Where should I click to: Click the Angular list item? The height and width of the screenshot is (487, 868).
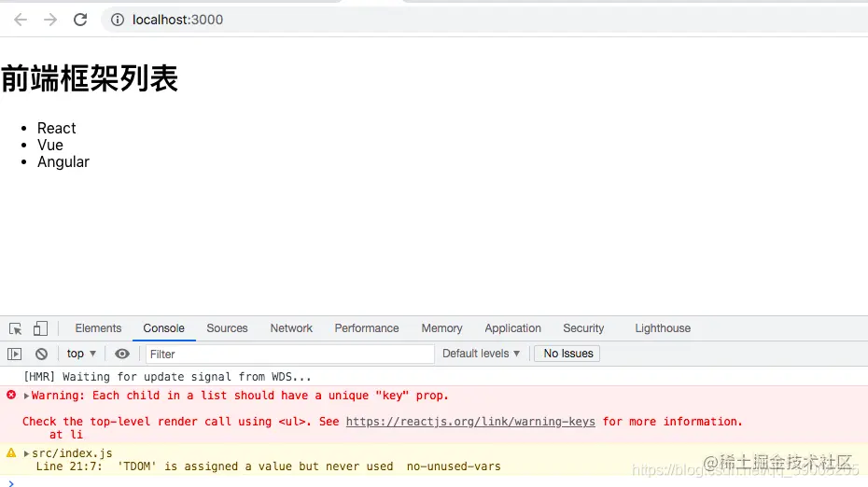pos(63,162)
